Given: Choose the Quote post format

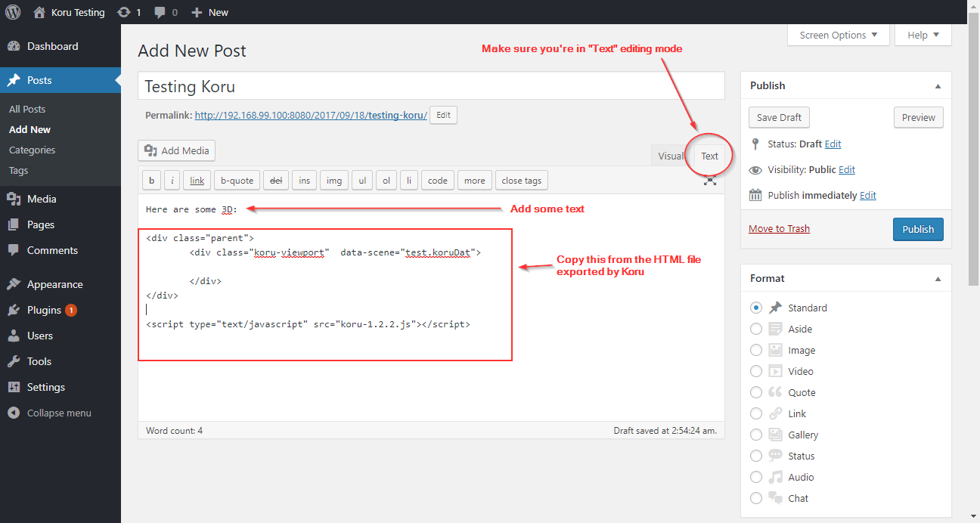Looking at the screenshot, I should (756, 392).
